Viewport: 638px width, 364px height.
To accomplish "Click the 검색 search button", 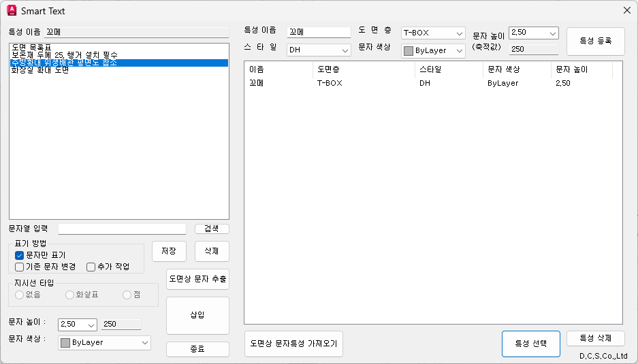I will [x=212, y=229].
